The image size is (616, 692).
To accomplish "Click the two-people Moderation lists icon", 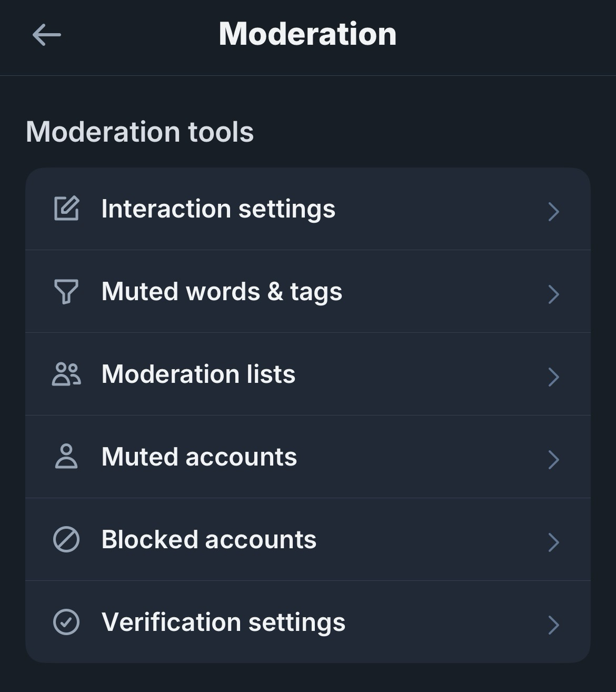I will click(x=66, y=374).
